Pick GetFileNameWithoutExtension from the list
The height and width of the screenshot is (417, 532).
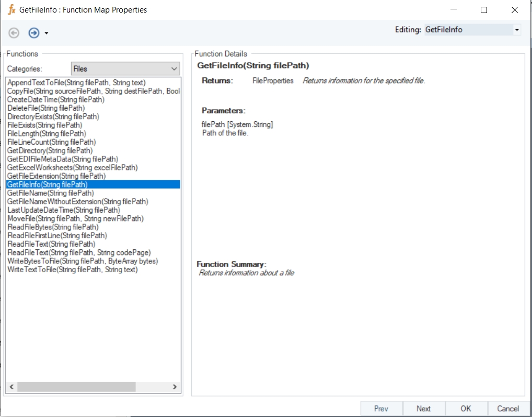tap(78, 202)
